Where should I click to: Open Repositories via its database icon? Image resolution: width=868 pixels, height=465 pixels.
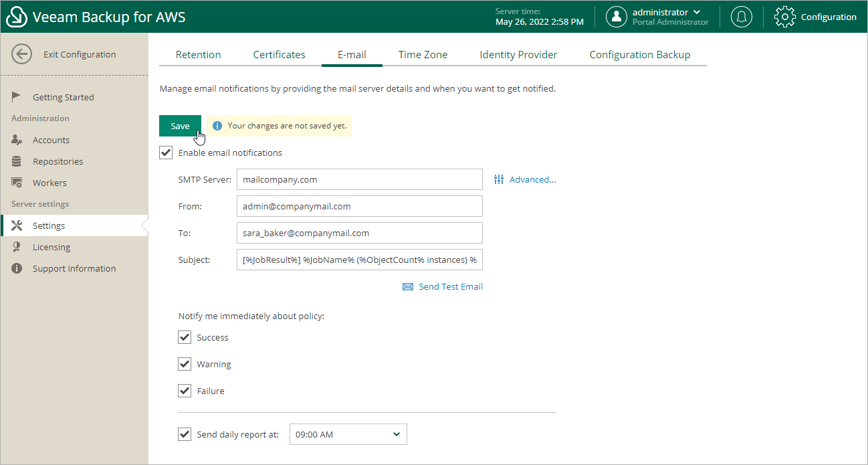click(17, 161)
